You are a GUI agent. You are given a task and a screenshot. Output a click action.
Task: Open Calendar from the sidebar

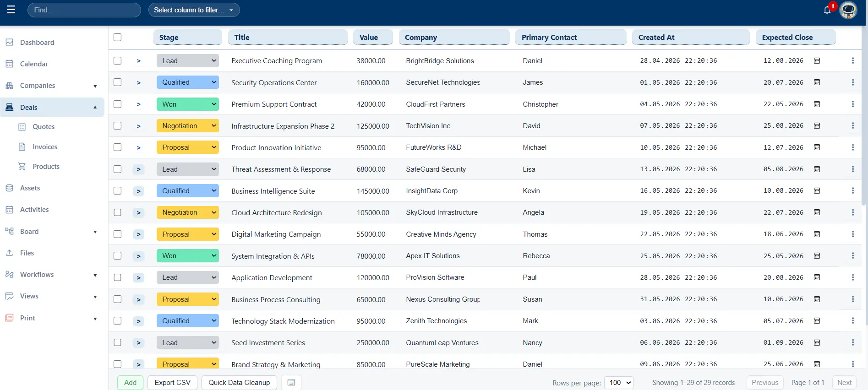(x=34, y=64)
